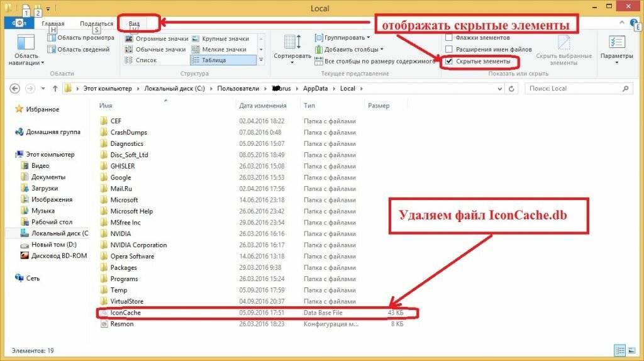Expand the layout gallery more arrow
This screenshot has height=361, width=644.
click(260, 60)
